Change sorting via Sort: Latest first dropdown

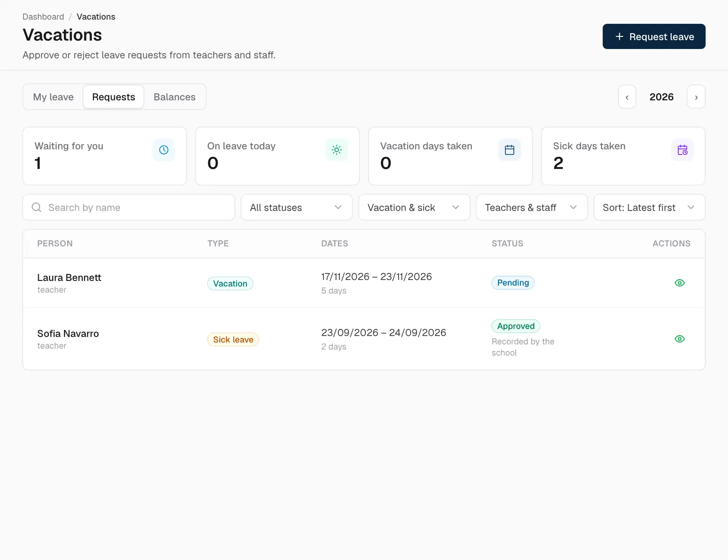pyautogui.click(x=650, y=207)
